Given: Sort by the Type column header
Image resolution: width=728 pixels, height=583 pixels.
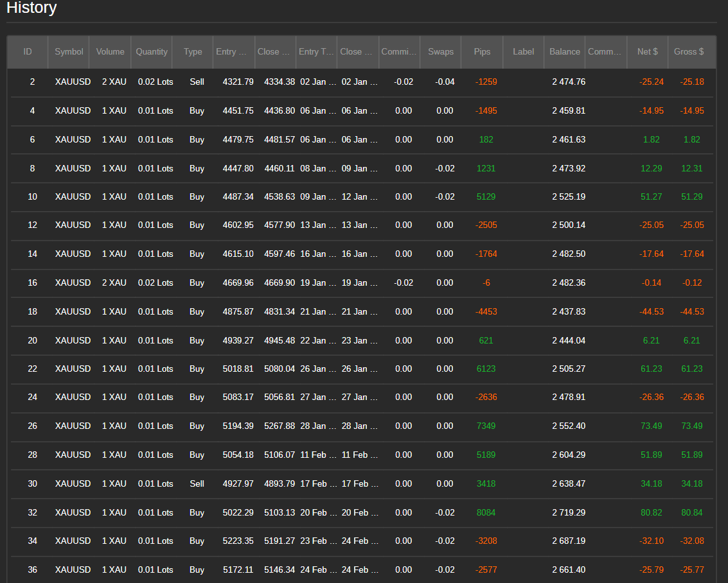Looking at the screenshot, I should click(x=193, y=51).
